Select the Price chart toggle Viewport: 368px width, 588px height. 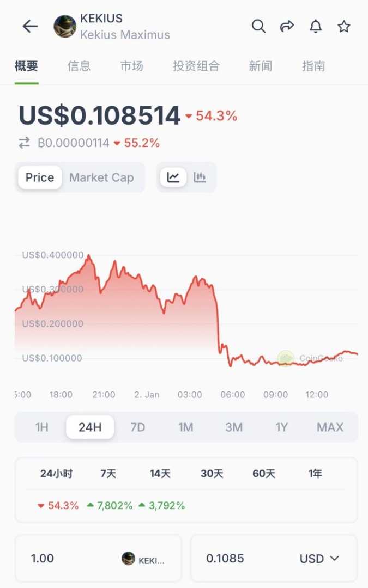pos(40,177)
